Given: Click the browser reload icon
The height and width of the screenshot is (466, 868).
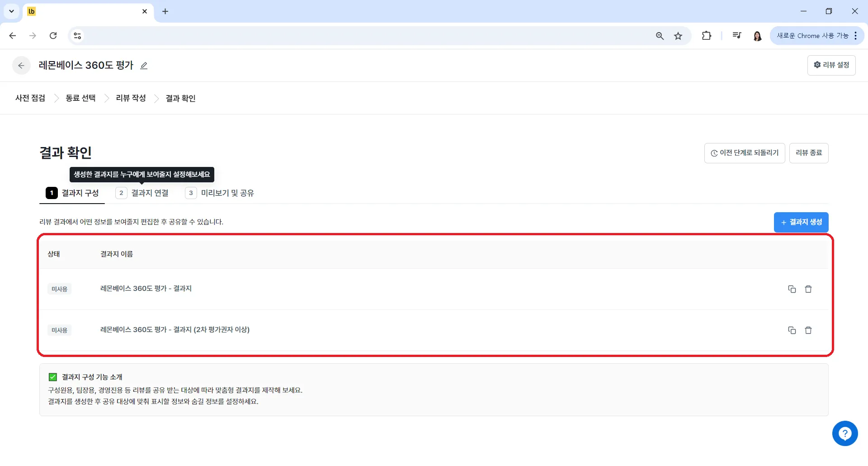Looking at the screenshot, I should pos(53,36).
